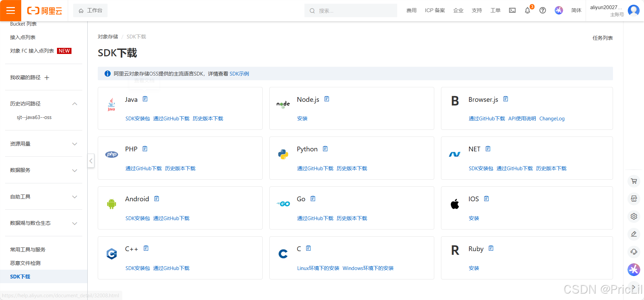Click the shopping cart floating icon
This screenshot has height=300, width=644.
point(634,181)
